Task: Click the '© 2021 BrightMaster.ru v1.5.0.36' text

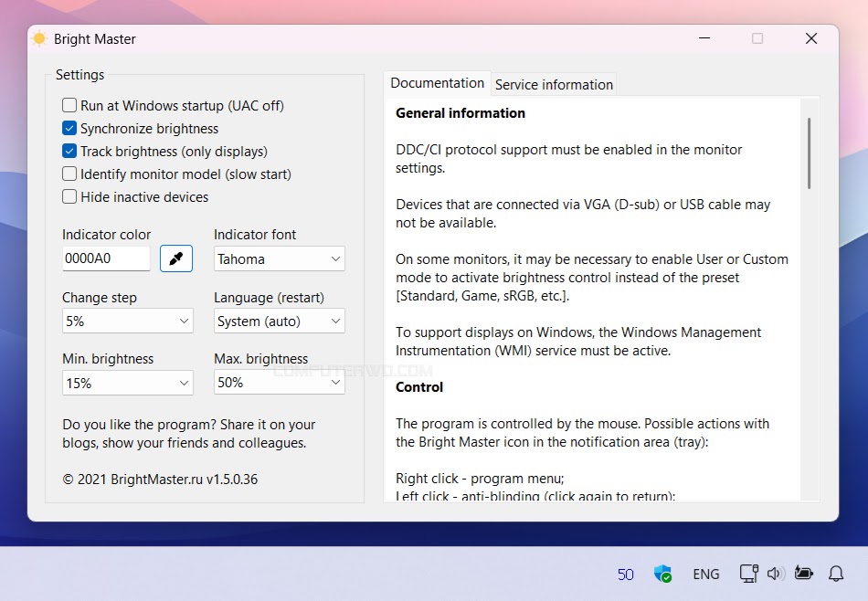Action: tap(160, 480)
